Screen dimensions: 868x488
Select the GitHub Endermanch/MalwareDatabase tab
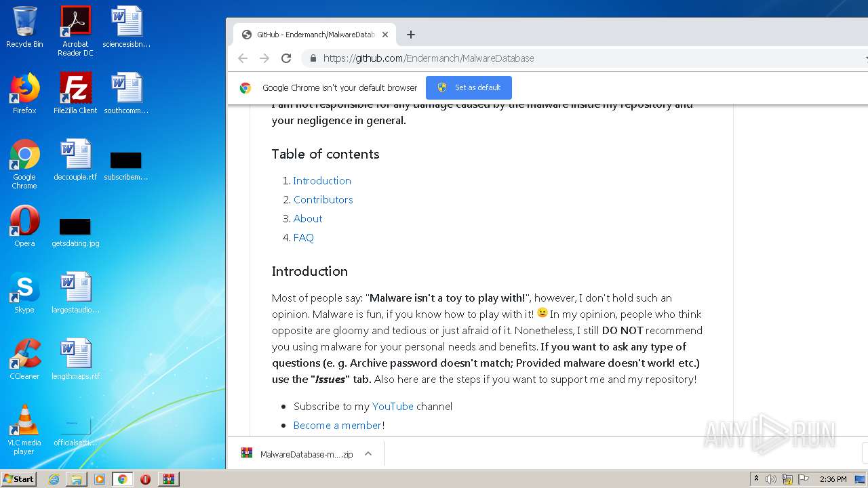[315, 35]
